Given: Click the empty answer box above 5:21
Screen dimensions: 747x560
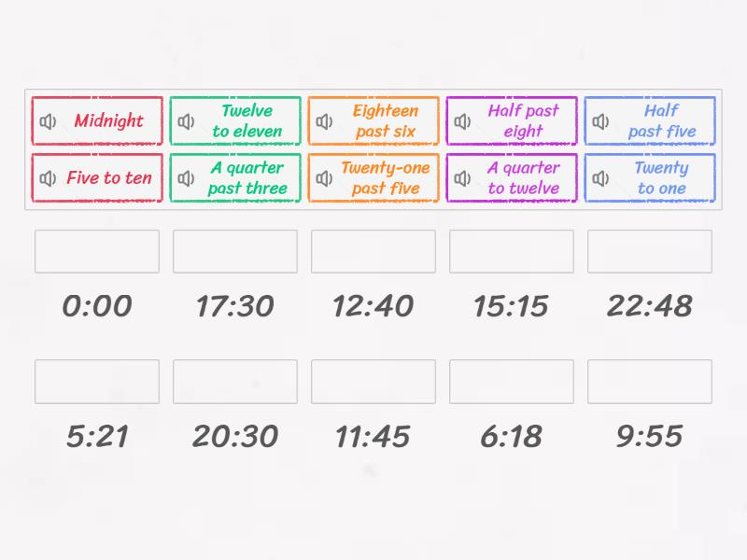Looking at the screenshot, I should click(x=96, y=381).
